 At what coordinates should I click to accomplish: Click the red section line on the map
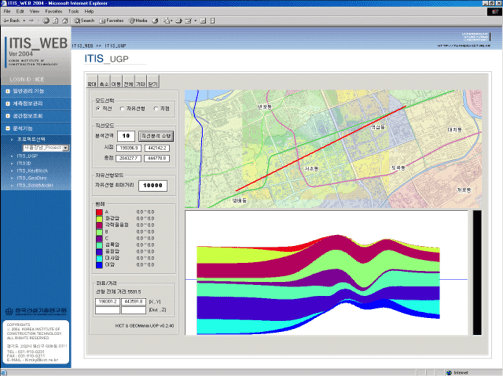click(321, 149)
